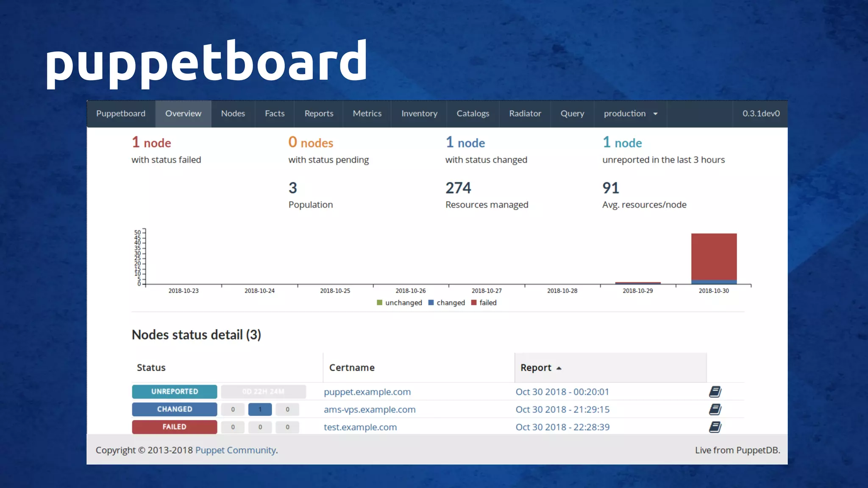
Task: Click the red failed bar for 2018-10-30
Action: tap(714, 257)
